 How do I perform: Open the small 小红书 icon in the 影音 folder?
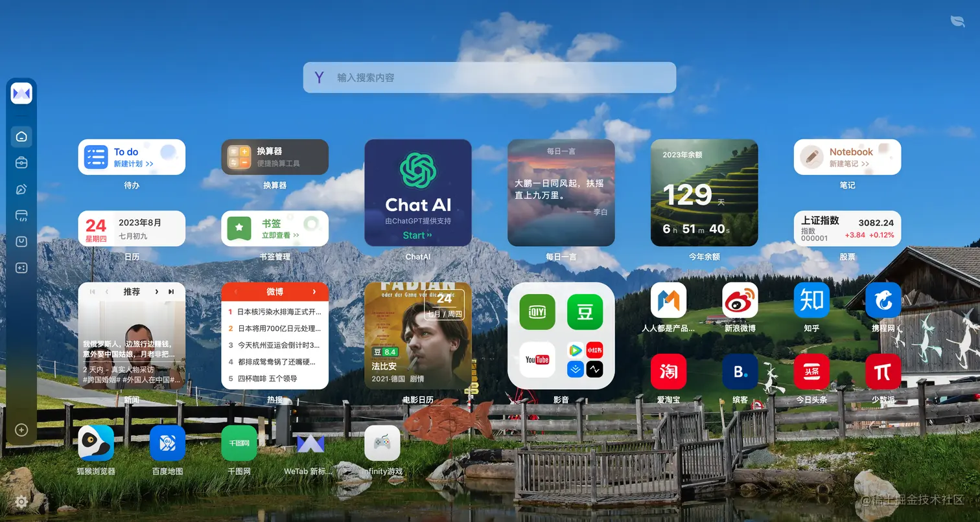tap(594, 350)
